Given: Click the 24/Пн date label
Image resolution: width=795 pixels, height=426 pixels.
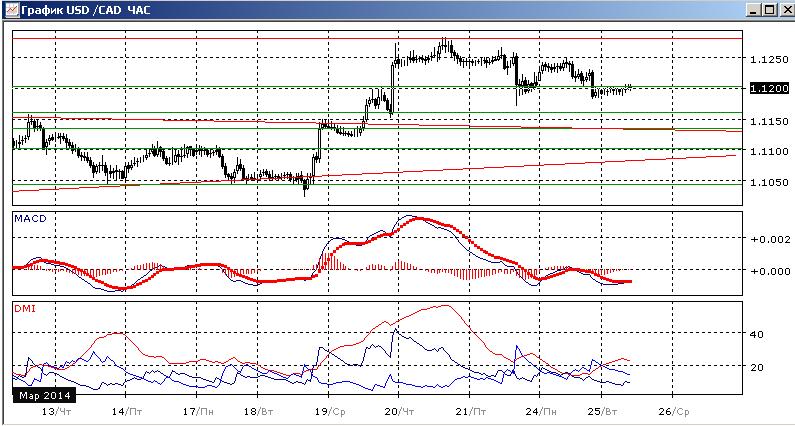Looking at the screenshot, I should pyautogui.click(x=543, y=411).
